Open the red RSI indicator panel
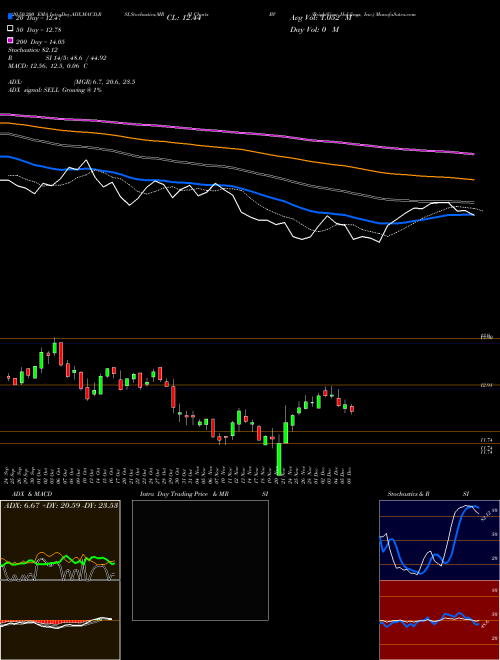The image size is (500, 660). point(439,620)
